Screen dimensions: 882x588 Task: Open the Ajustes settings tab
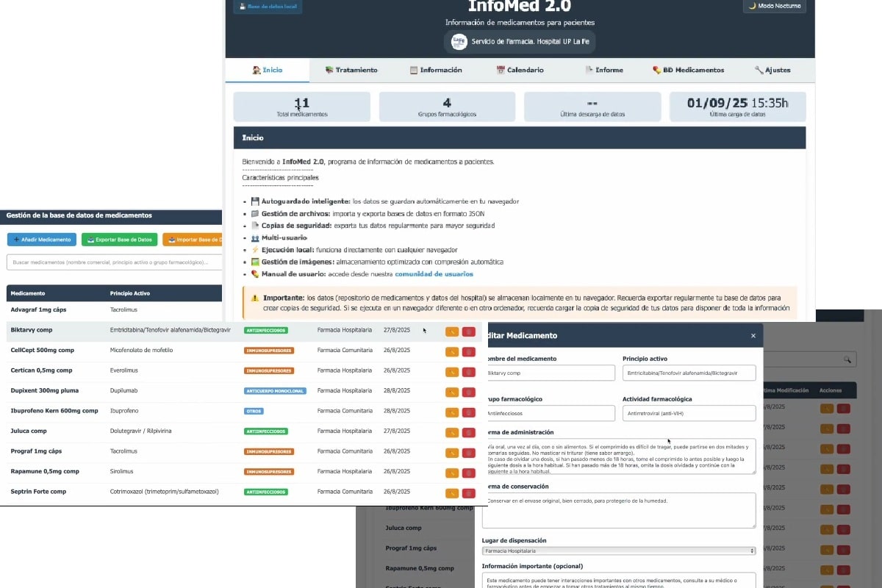click(x=772, y=70)
